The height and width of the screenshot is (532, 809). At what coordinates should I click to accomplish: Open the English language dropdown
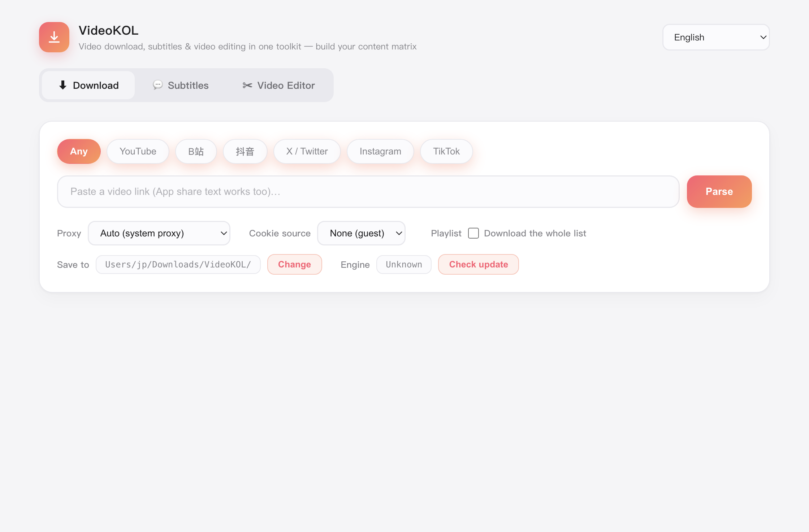[x=716, y=37]
